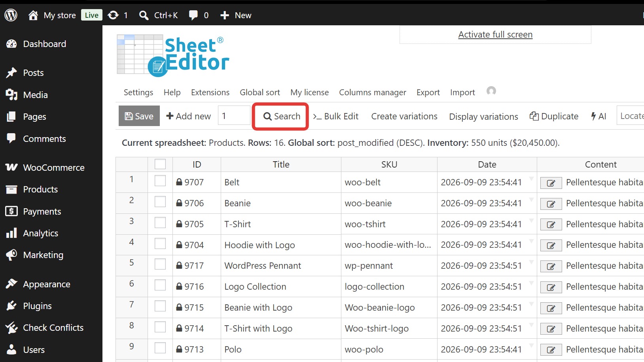Check the WordPress Pennant row checkbox

[160, 264]
